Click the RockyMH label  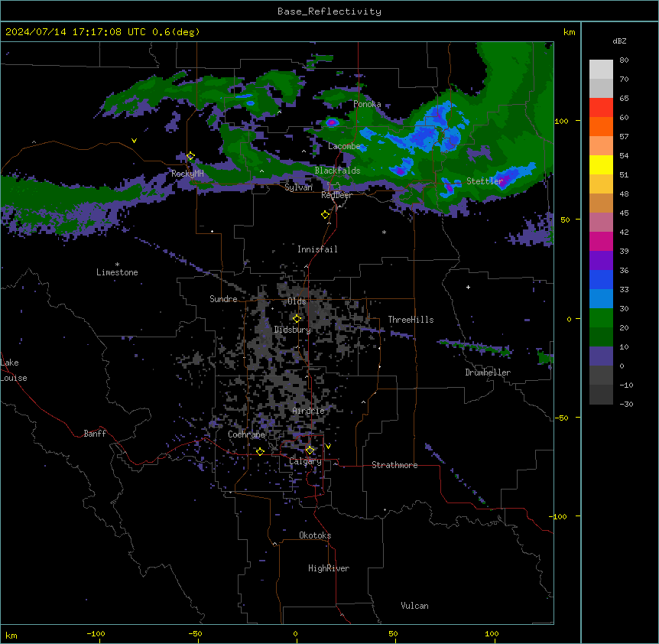[187, 174]
